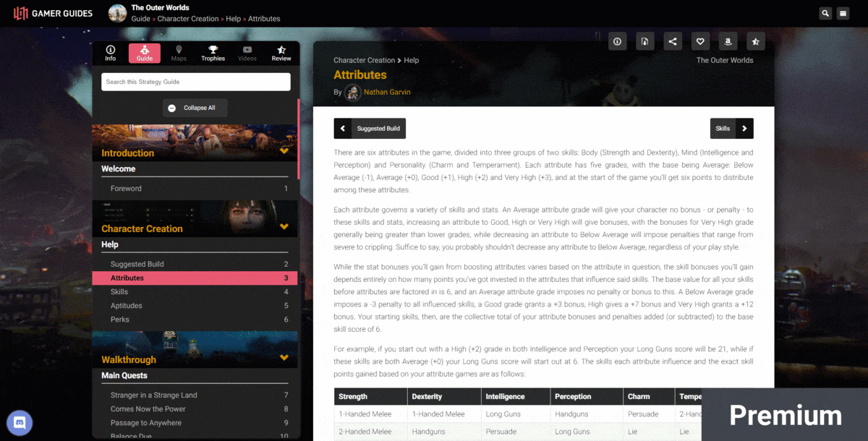The width and height of the screenshot is (868, 441).
Task: Click the download guide icon
Action: [x=645, y=41]
